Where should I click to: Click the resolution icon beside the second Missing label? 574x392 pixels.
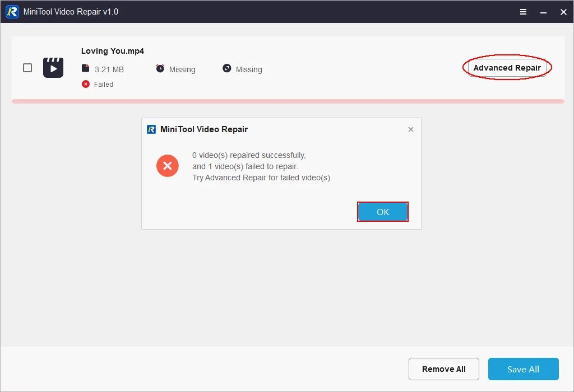coord(227,68)
